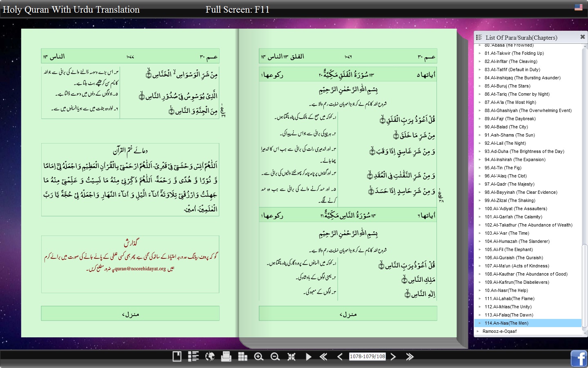Expand the Ramooz-e-Oqaaf list entry
588x368 pixels.
pyautogui.click(x=499, y=331)
